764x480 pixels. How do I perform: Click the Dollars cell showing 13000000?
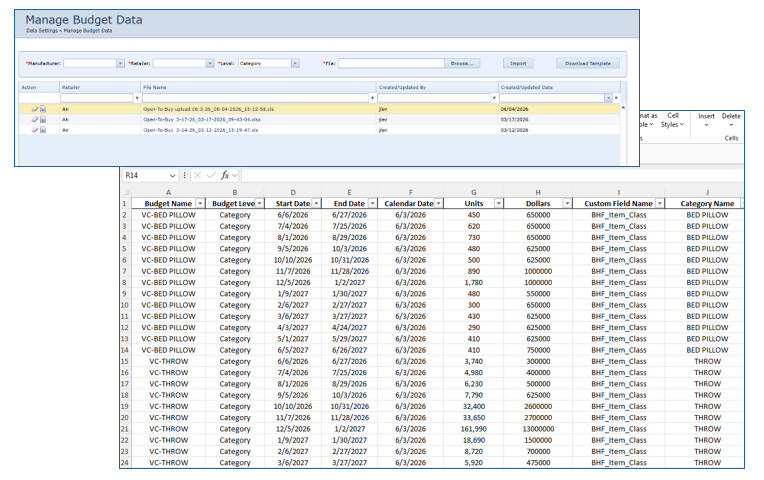[x=538, y=429]
